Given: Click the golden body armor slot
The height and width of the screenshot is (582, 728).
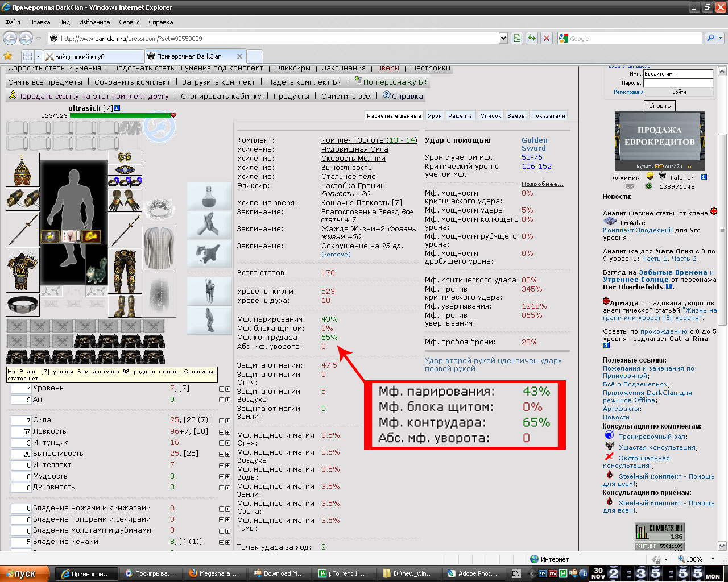Looking at the screenshot, I should tap(23, 270).
